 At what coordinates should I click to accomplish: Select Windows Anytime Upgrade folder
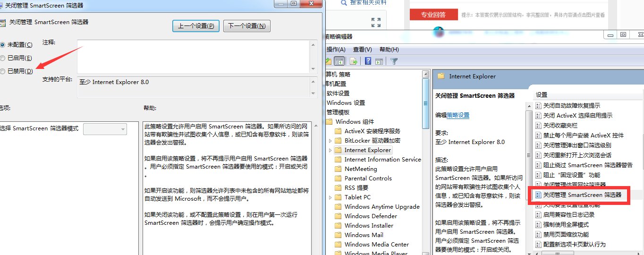pos(377,206)
